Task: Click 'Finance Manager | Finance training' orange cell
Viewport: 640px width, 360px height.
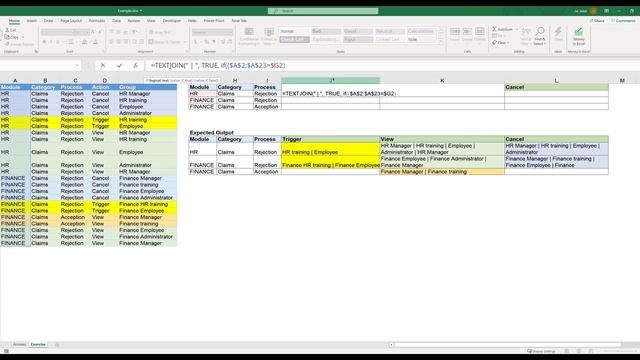Action: [x=442, y=171]
